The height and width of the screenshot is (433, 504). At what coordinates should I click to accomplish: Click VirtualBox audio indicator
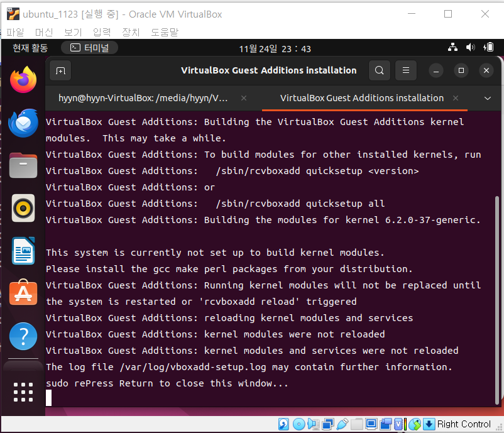tap(314, 424)
